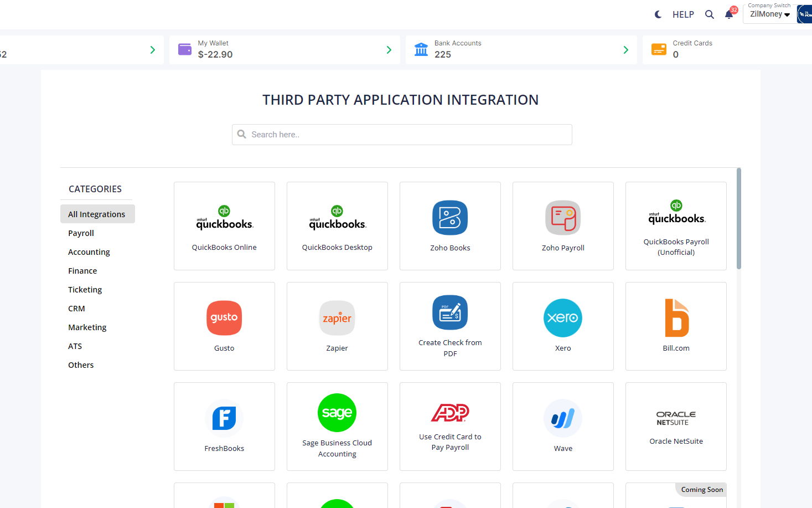This screenshot has height=508, width=812.
Task: Open the Gusto label
Action: click(224, 348)
